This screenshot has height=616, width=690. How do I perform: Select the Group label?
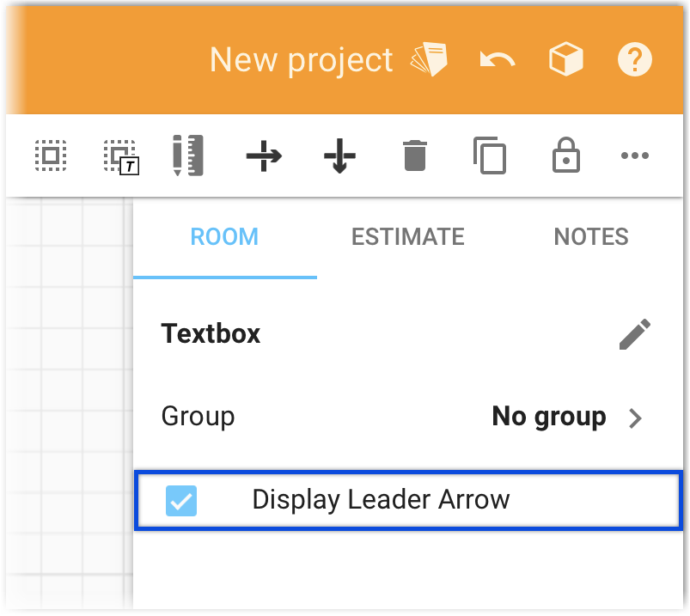tap(198, 417)
